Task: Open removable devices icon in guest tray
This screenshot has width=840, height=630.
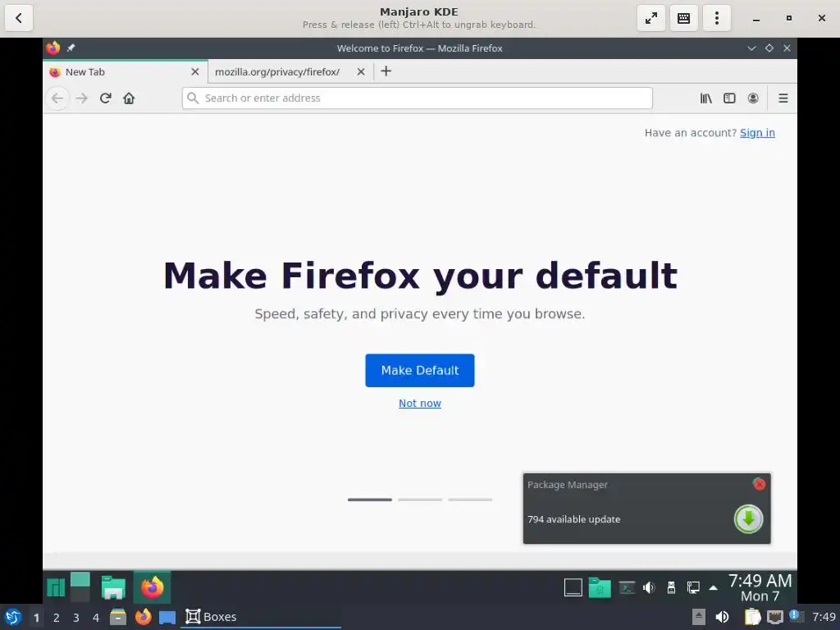Action: (x=671, y=587)
